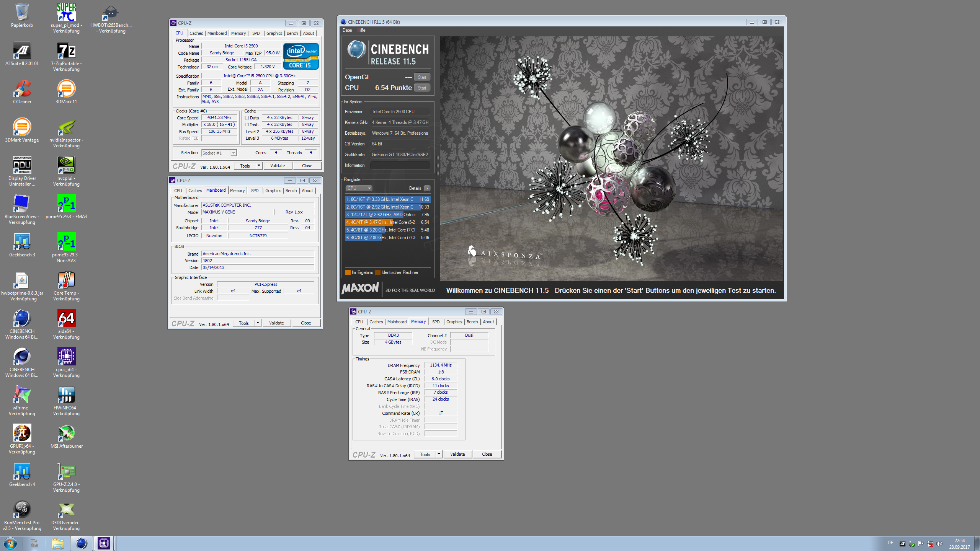Open HWBOTx265Bench desktop shortcut

tap(111, 18)
